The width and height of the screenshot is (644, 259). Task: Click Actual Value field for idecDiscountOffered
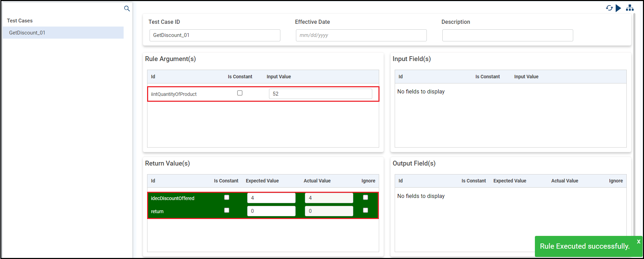click(329, 198)
